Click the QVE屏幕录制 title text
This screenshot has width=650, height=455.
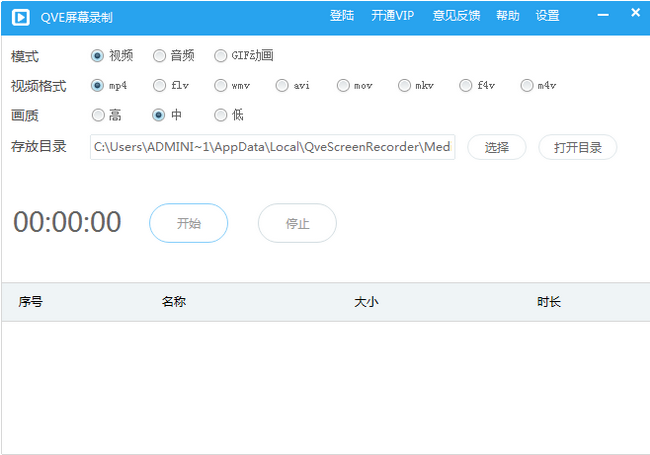(77, 17)
